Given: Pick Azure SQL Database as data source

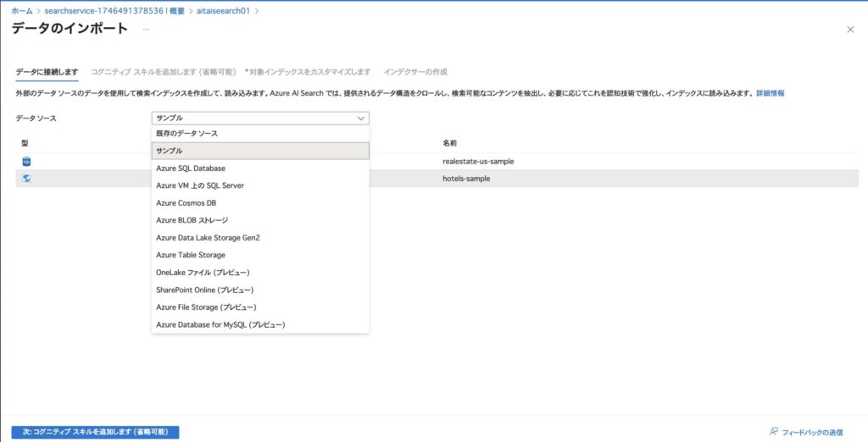Looking at the screenshot, I should click(x=260, y=169).
